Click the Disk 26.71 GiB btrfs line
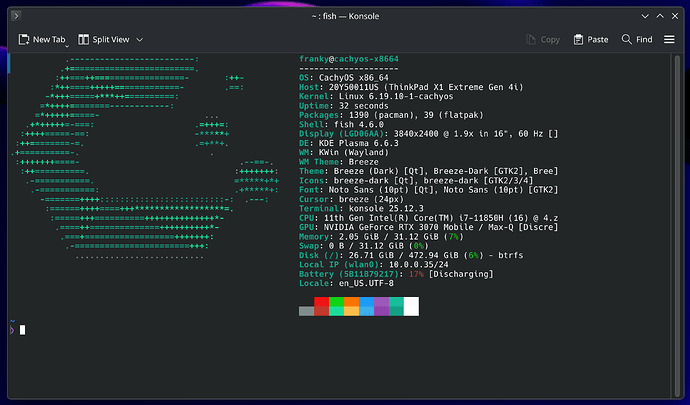 click(411, 256)
